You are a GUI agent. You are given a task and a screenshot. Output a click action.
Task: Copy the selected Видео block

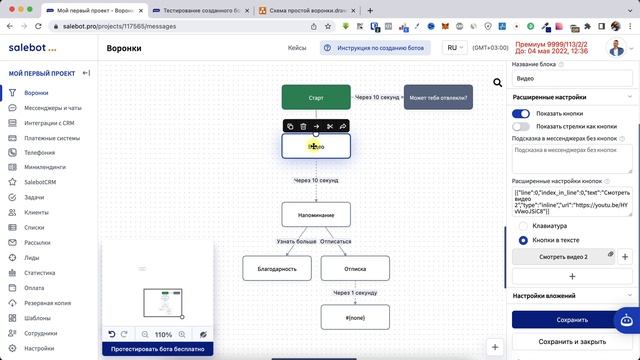tap(290, 127)
